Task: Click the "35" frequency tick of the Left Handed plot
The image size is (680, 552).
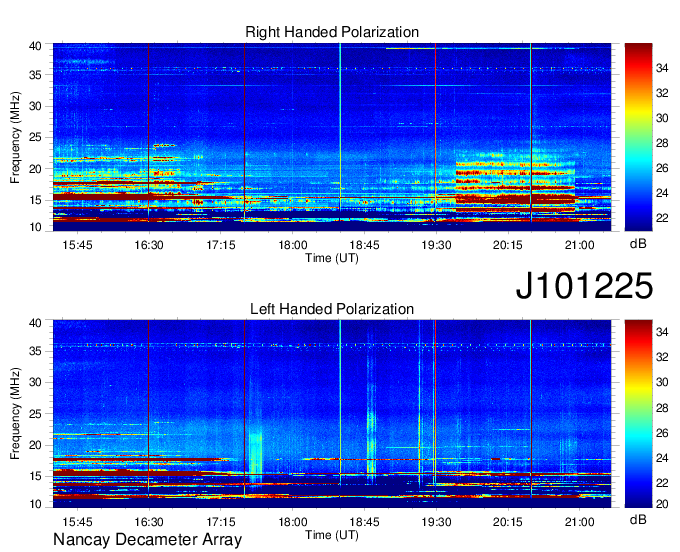Action: (x=35, y=351)
